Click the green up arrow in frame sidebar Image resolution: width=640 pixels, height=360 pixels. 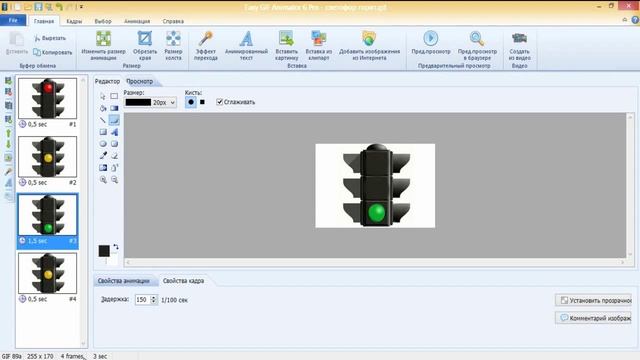(x=8, y=133)
